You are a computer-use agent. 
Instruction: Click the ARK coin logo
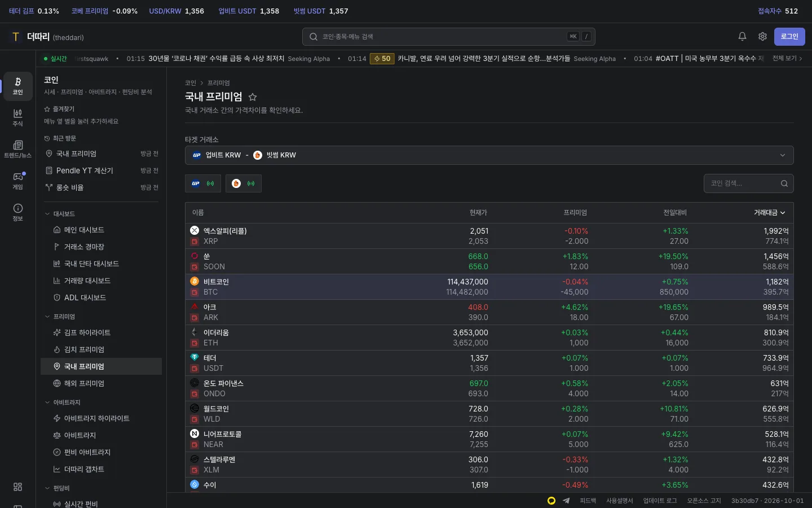coord(195,306)
